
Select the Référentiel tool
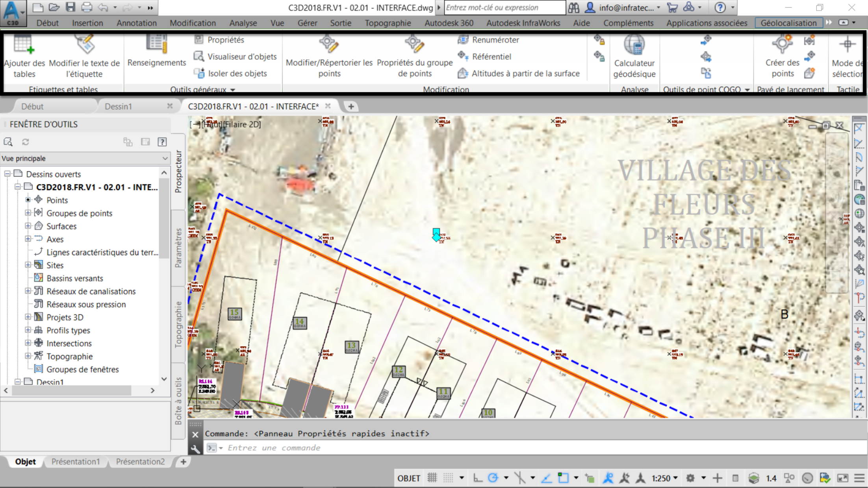[x=484, y=57]
